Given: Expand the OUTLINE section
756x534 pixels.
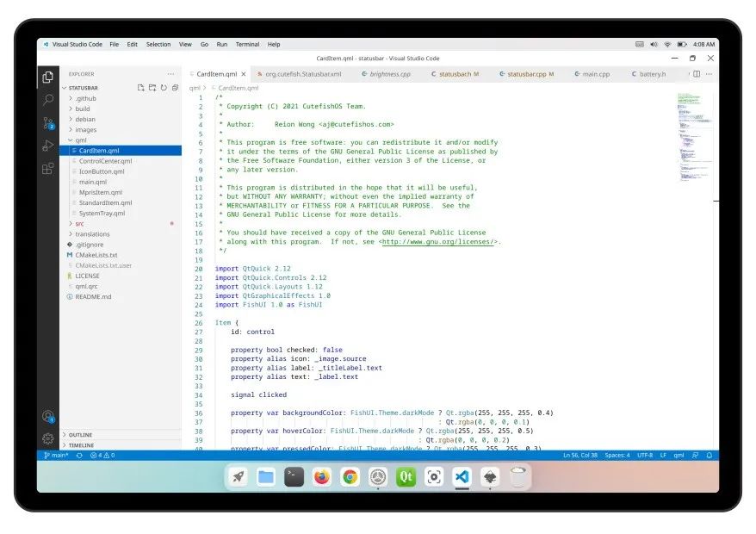Looking at the screenshot, I should (x=80, y=435).
